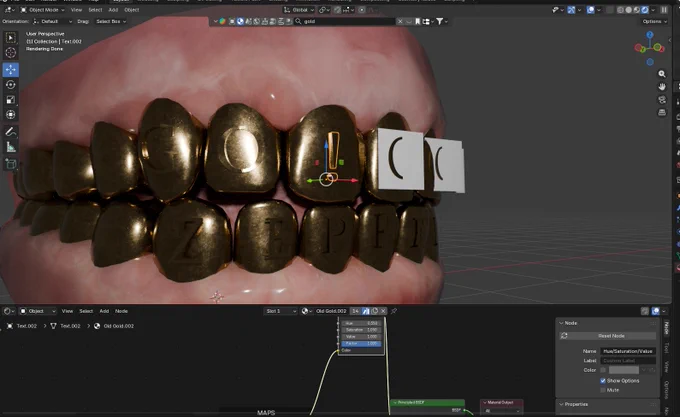The width and height of the screenshot is (680, 417).
Task: Open the viewport Object menu
Action: pos(131,10)
